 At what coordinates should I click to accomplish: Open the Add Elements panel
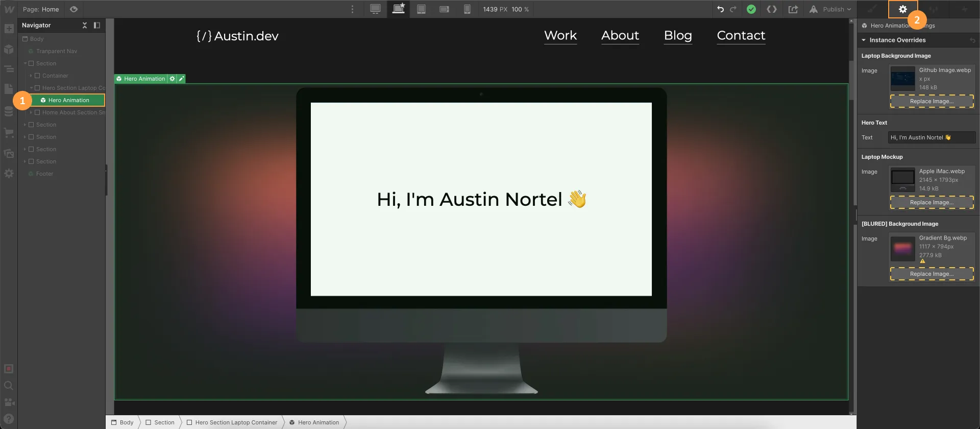pyautogui.click(x=9, y=29)
